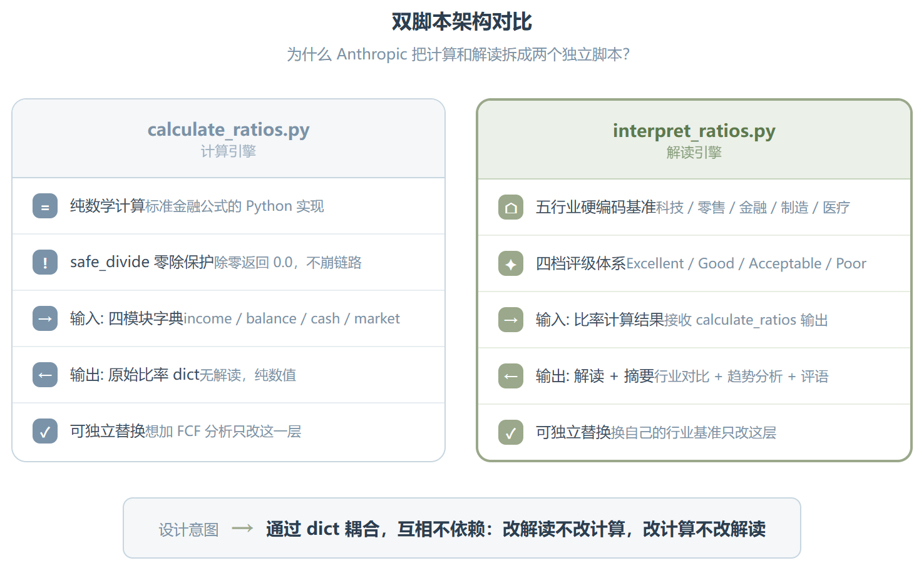This screenshot has width=924, height=568.
Task: Click the right-arrow icon beside 输入: 四模块字典
Action: (x=45, y=319)
